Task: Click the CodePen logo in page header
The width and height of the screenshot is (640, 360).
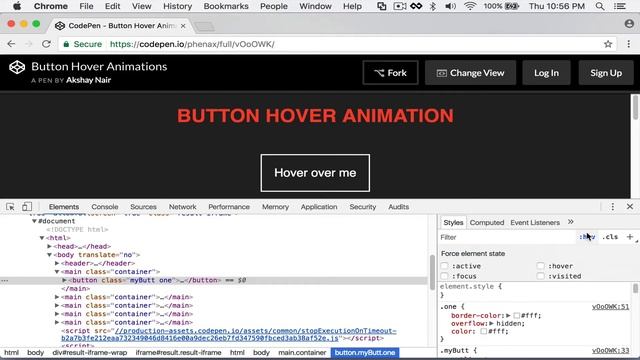Action: pyautogui.click(x=17, y=67)
